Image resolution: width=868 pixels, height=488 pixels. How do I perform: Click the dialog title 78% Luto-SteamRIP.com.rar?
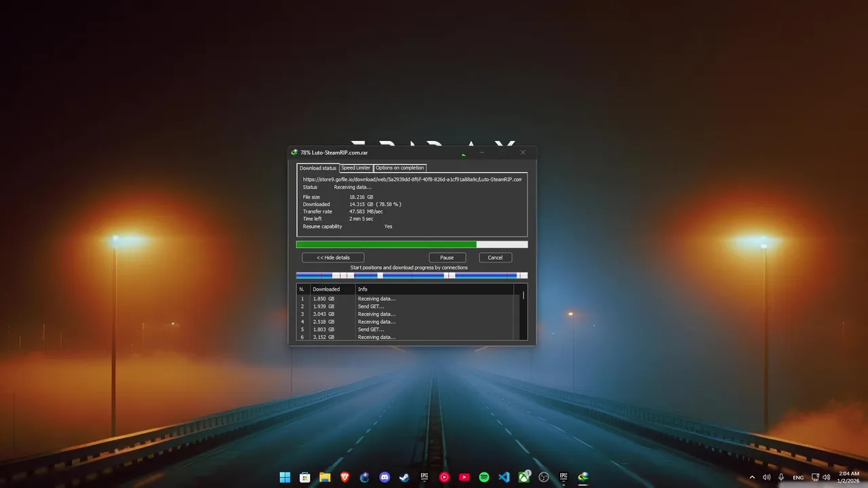click(334, 152)
